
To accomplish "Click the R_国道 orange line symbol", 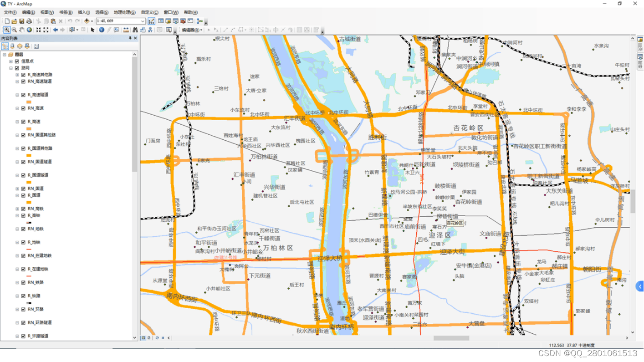I will pos(29,202).
